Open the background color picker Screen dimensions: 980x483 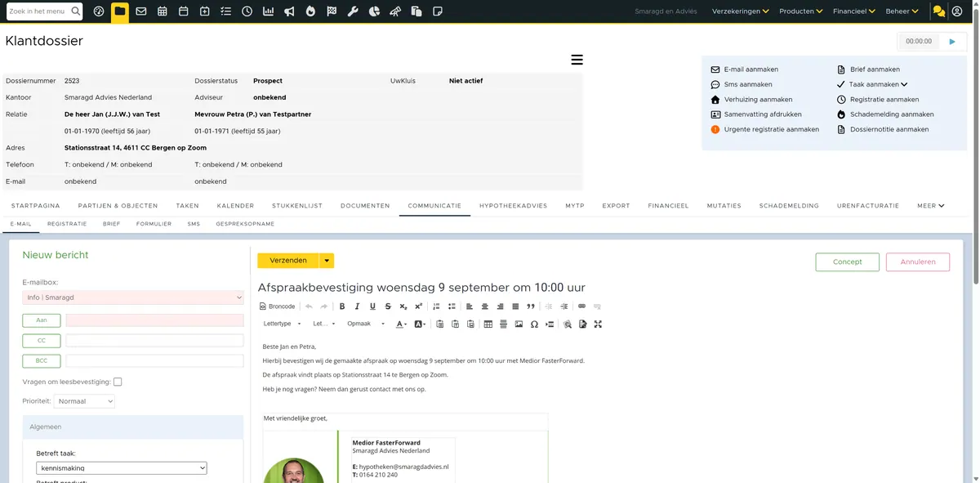click(420, 324)
